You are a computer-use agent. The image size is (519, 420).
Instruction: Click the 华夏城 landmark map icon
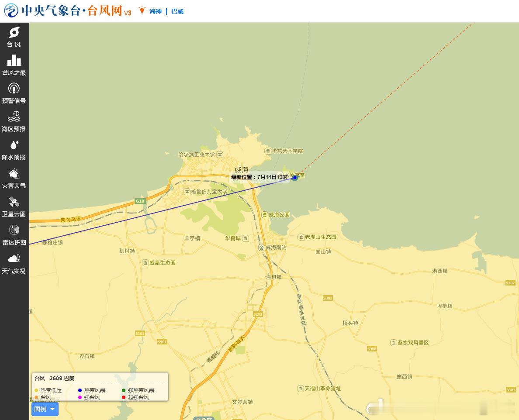click(246, 238)
